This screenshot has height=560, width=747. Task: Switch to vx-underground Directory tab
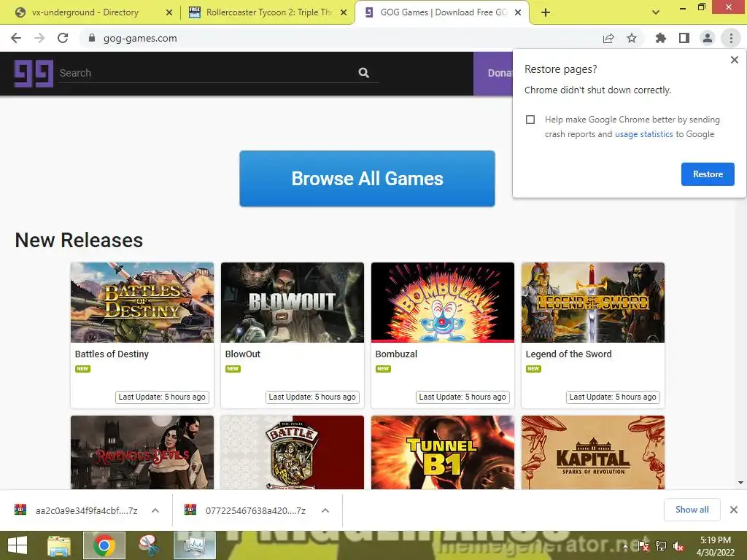coord(85,12)
